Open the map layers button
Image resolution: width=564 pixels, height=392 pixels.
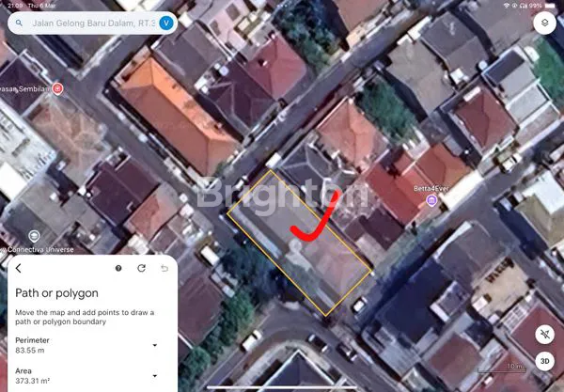[544, 23]
